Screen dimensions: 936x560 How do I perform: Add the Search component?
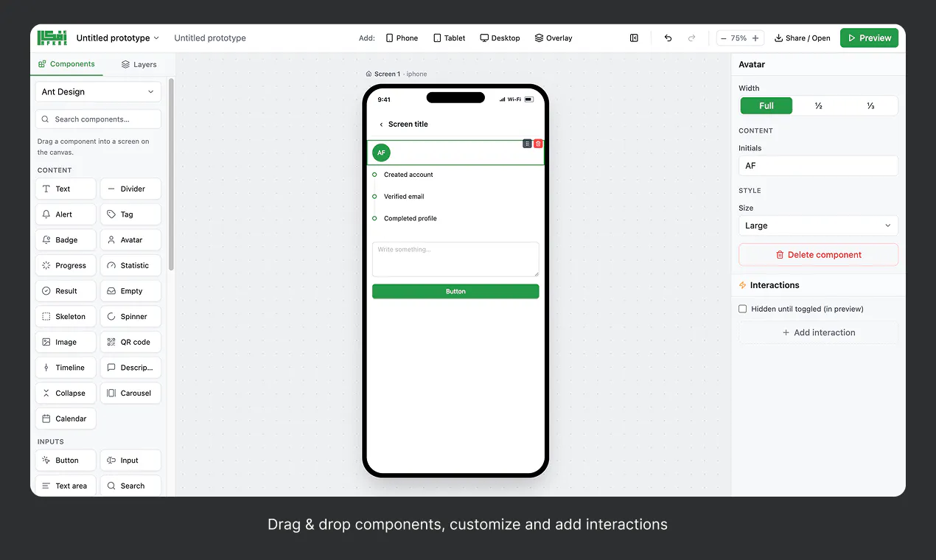(x=130, y=486)
